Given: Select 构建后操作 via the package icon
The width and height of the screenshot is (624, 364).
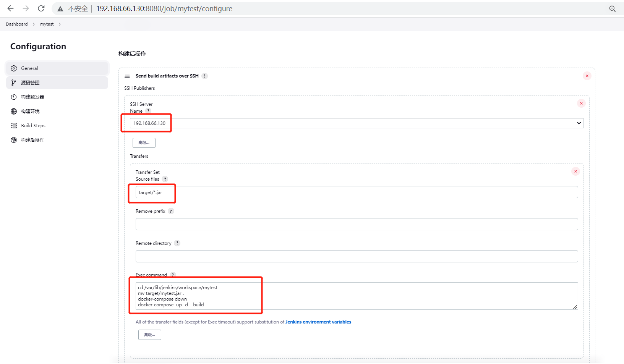Looking at the screenshot, I should (14, 140).
